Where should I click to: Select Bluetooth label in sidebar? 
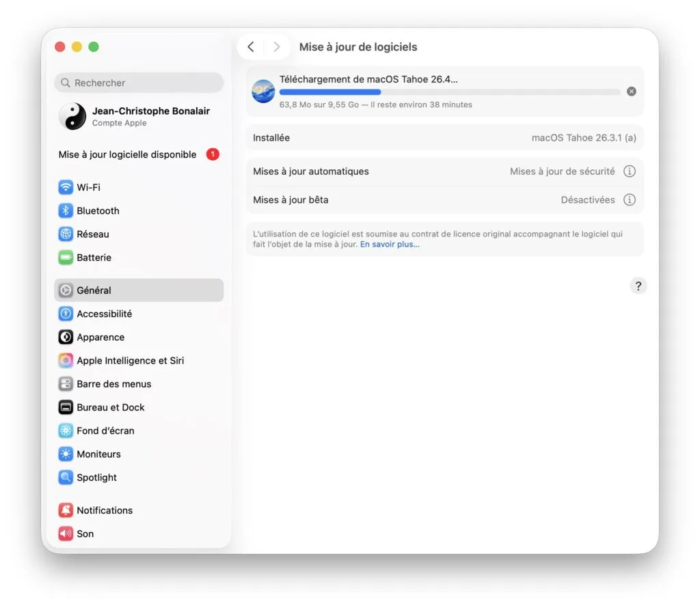coord(98,210)
